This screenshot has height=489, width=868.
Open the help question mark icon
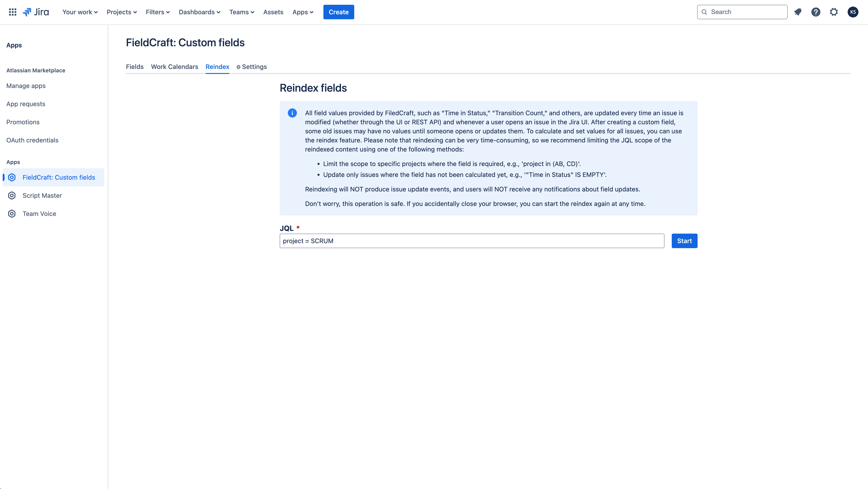(815, 12)
